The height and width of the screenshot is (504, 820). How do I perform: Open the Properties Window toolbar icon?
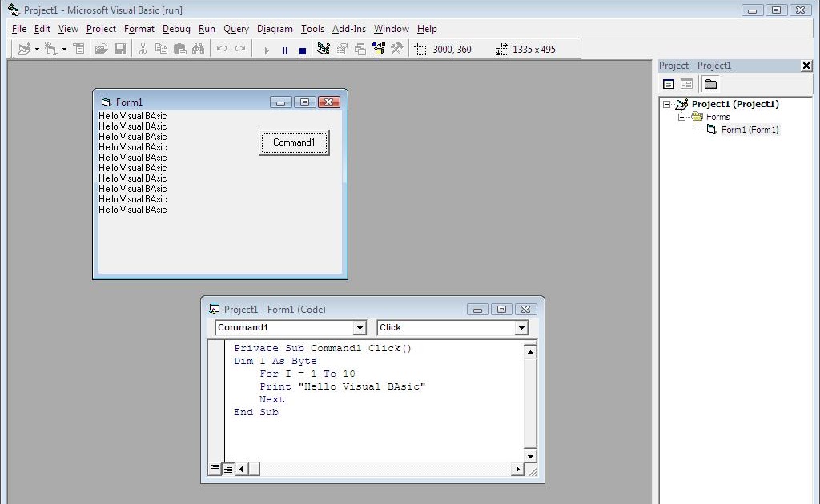tap(341, 49)
